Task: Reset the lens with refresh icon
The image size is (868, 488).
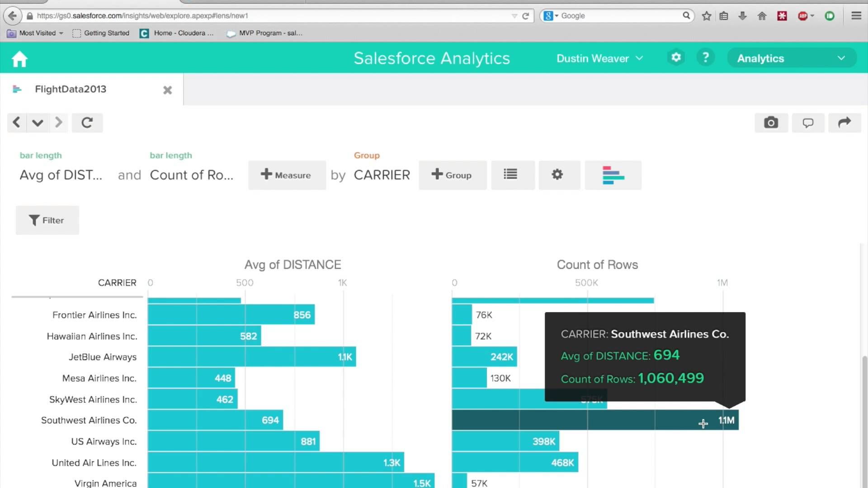Action: pyautogui.click(x=87, y=122)
